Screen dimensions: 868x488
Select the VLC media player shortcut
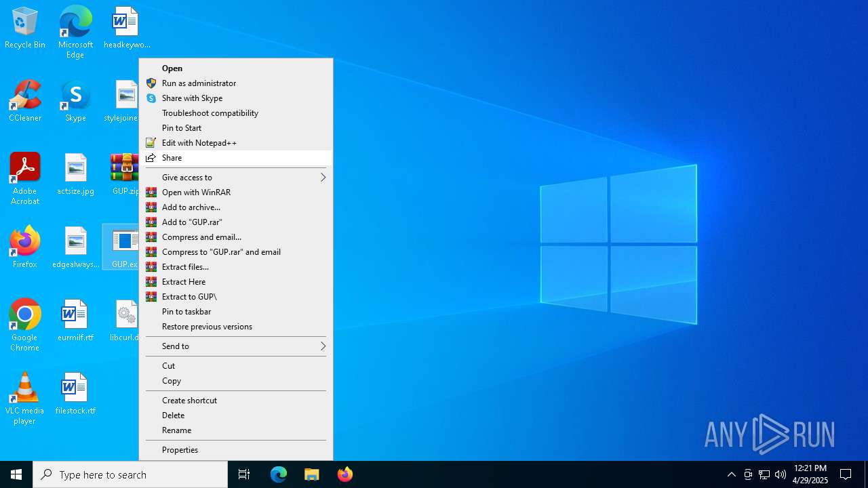(x=25, y=399)
